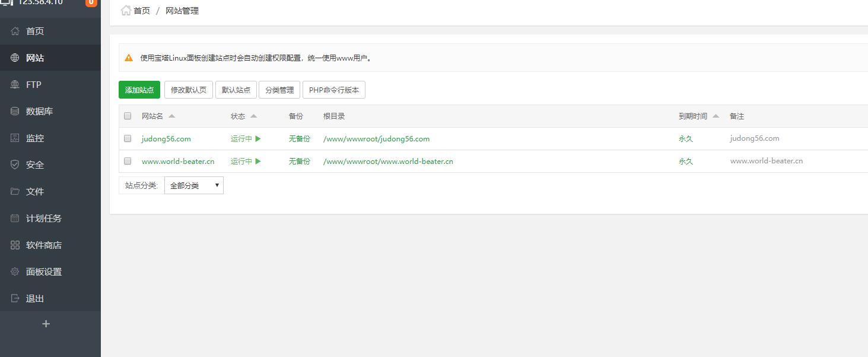The height and width of the screenshot is (357, 868).
Task: Click the database icon beside 数据库
Action: coord(15,111)
